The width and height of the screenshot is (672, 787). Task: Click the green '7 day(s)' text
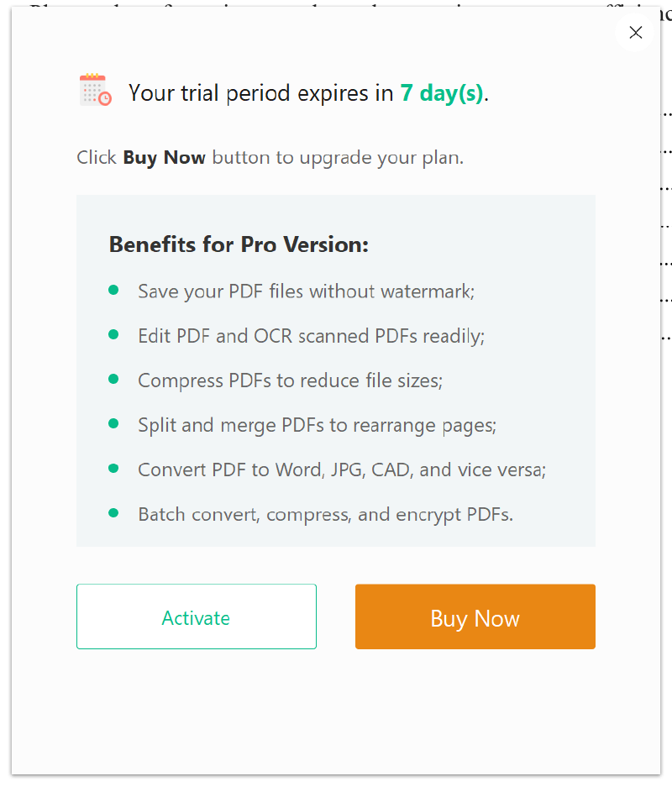tap(442, 92)
